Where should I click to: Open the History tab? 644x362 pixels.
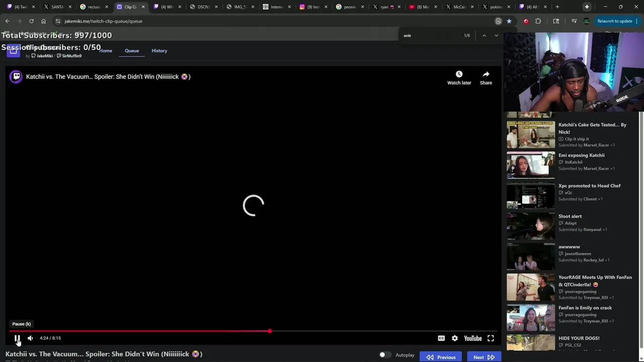click(x=159, y=51)
